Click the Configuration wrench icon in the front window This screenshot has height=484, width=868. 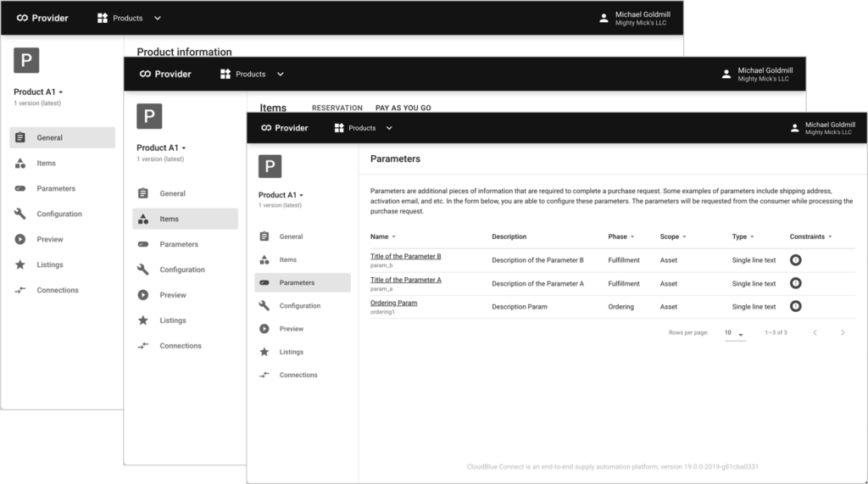264,306
